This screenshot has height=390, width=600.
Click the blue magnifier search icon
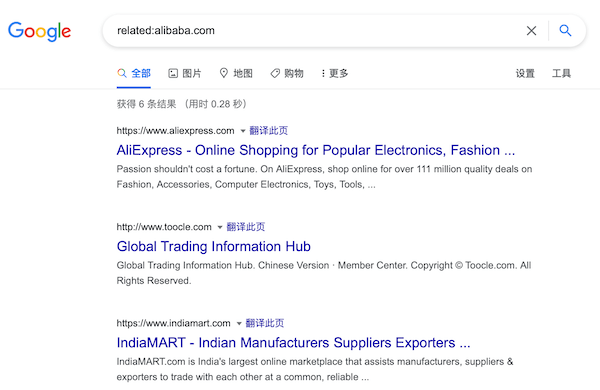pos(565,30)
